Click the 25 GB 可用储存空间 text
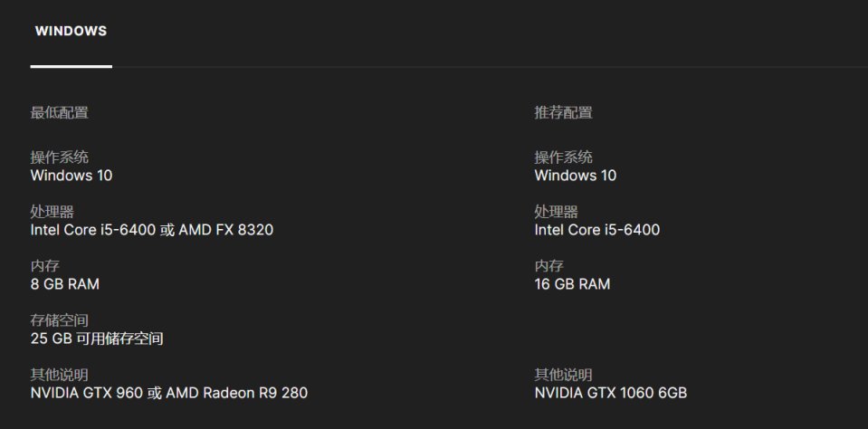The height and width of the screenshot is (429, 868). (x=97, y=338)
